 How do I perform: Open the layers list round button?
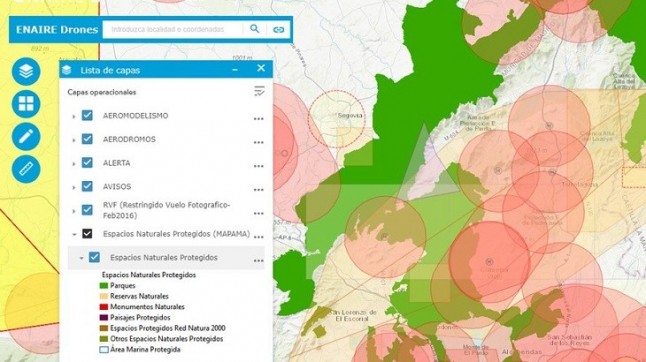pyautogui.click(x=26, y=71)
